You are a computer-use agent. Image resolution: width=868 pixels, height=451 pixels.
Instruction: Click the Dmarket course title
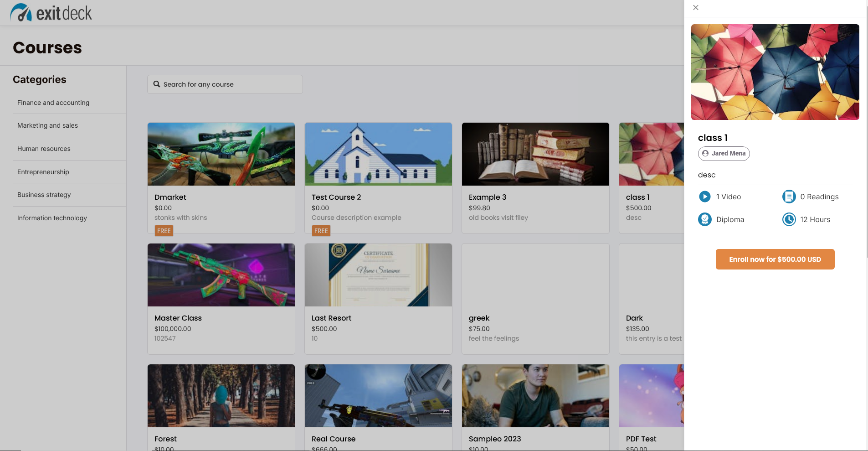[170, 197]
